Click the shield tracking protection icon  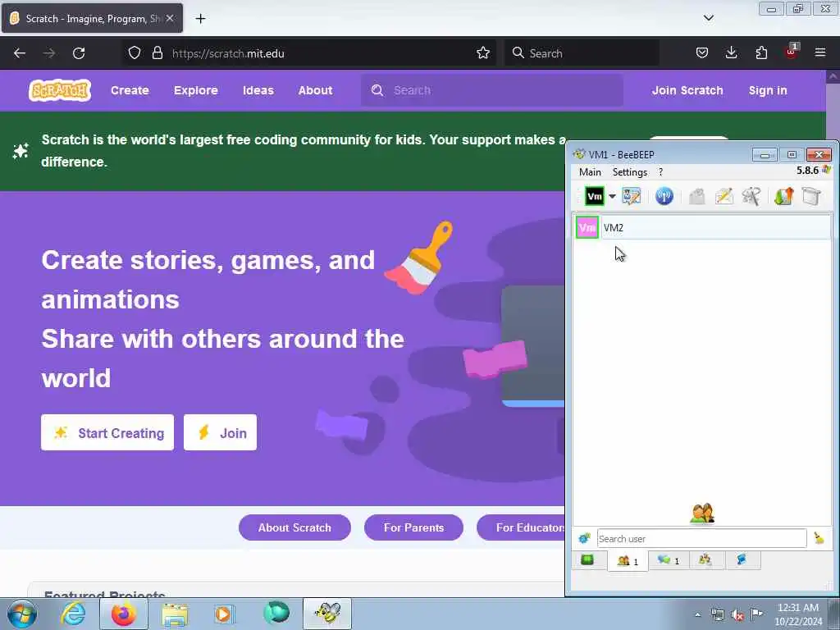click(135, 53)
